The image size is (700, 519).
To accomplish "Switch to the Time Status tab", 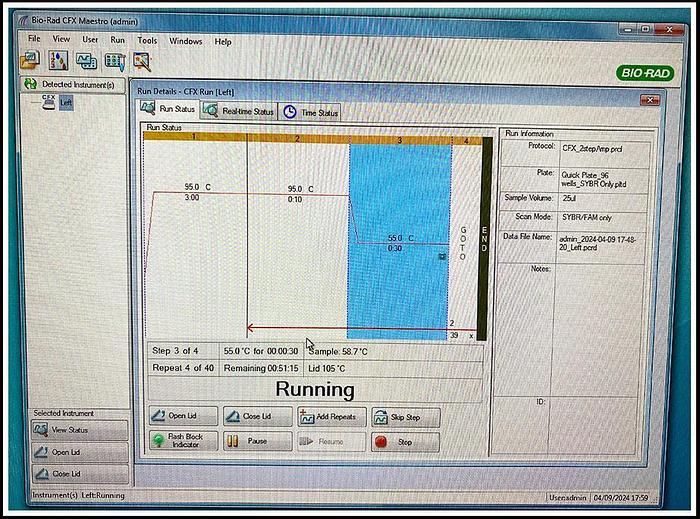I will point(311,113).
